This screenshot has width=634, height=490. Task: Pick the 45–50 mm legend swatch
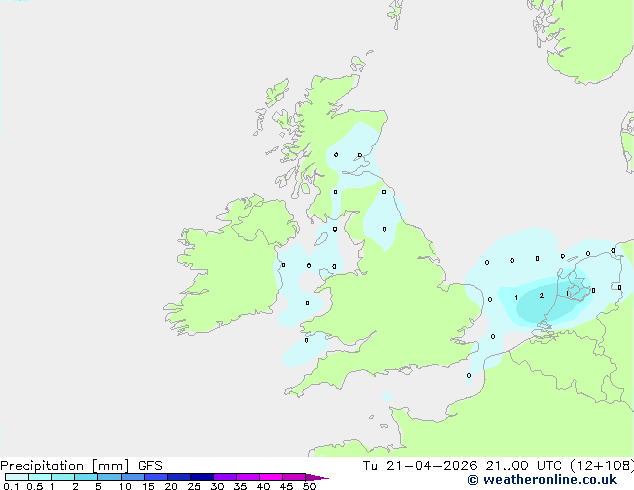point(294,477)
